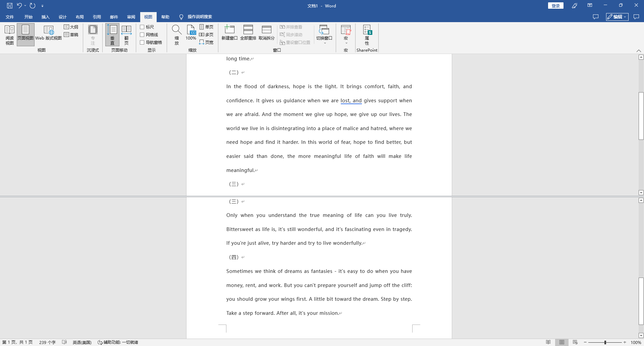Click the lower pane scroll-up arrow
Viewport: 644px width, 346px height.
641,200
